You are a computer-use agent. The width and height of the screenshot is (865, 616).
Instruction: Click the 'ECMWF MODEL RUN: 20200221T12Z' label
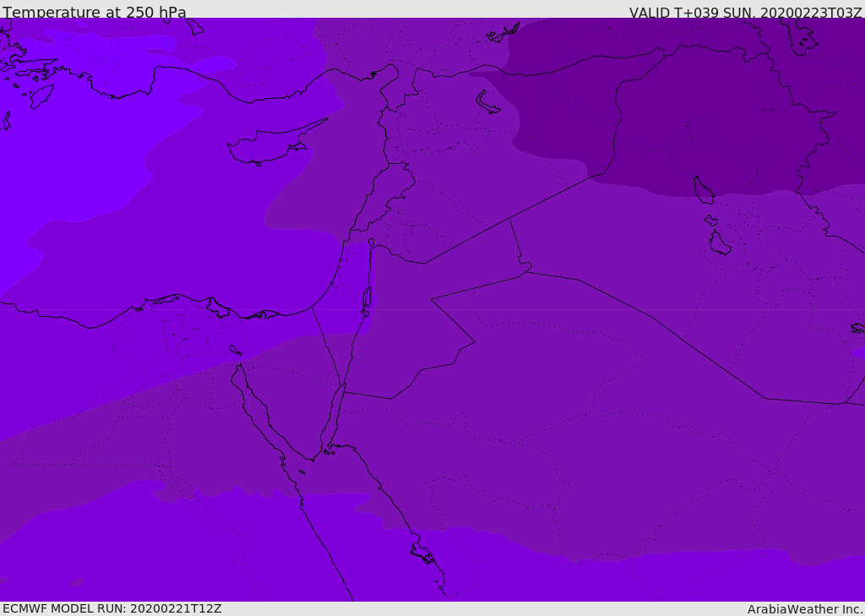click(112, 608)
